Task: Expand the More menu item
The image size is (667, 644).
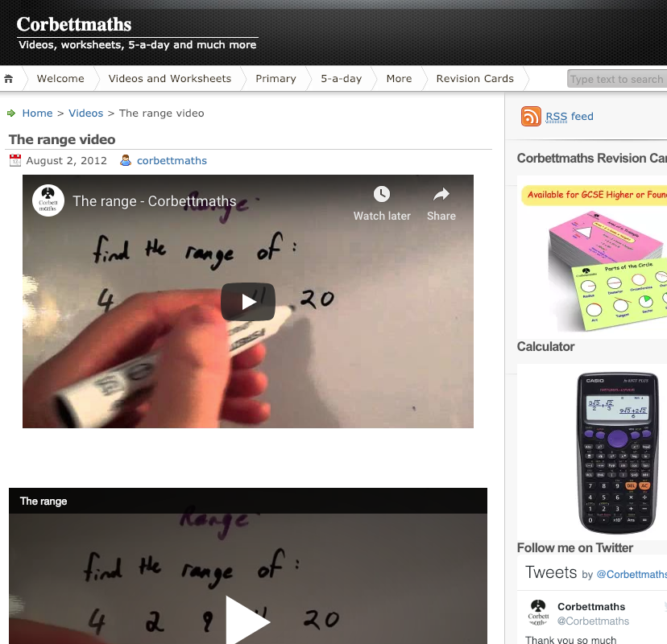Action: 399,79
